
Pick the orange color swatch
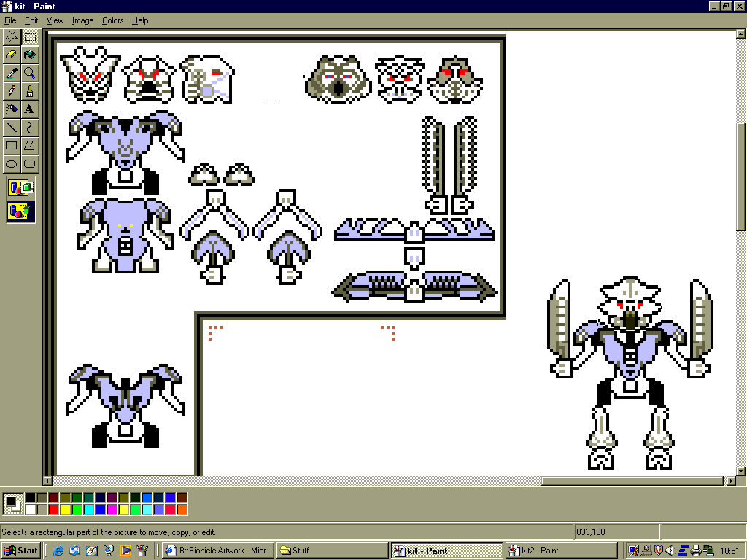pyautogui.click(x=182, y=510)
